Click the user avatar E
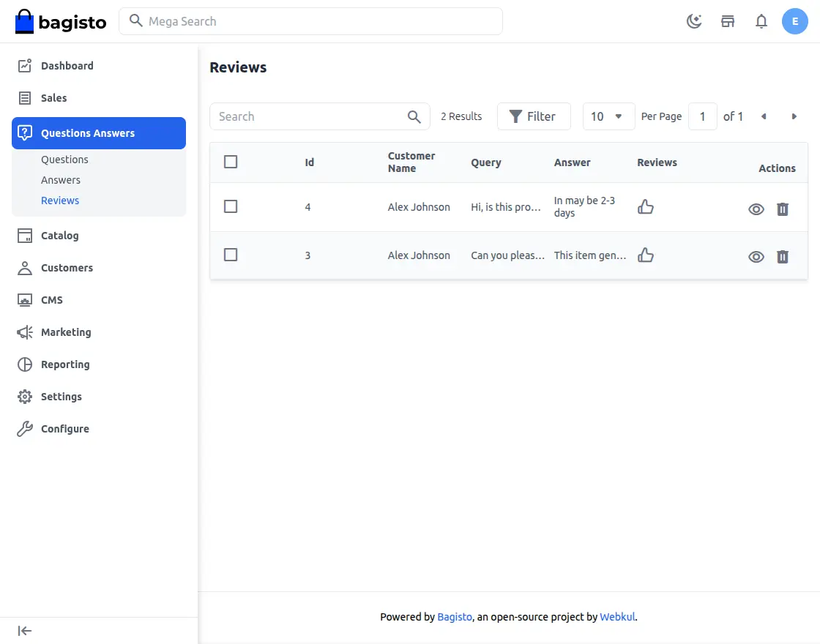 click(x=794, y=21)
